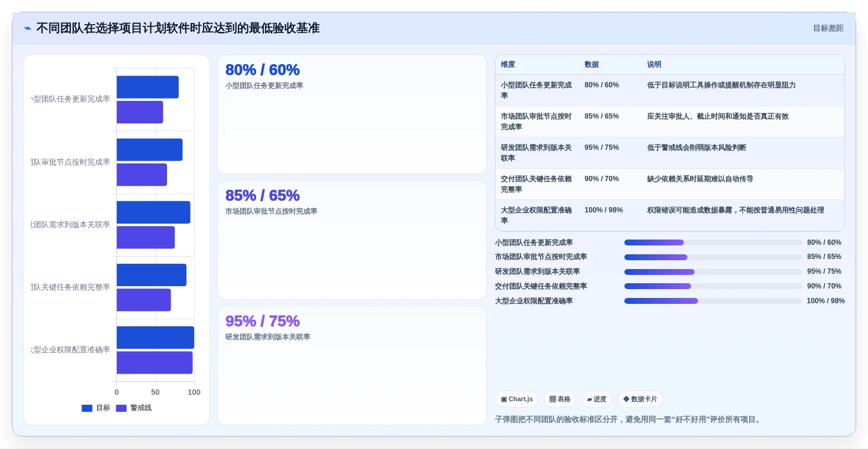Click the 交付团队关键任务依赖完整率 table cell
The width and height of the screenshot is (868, 449).
pyautogui.click(x=537, y=184)
